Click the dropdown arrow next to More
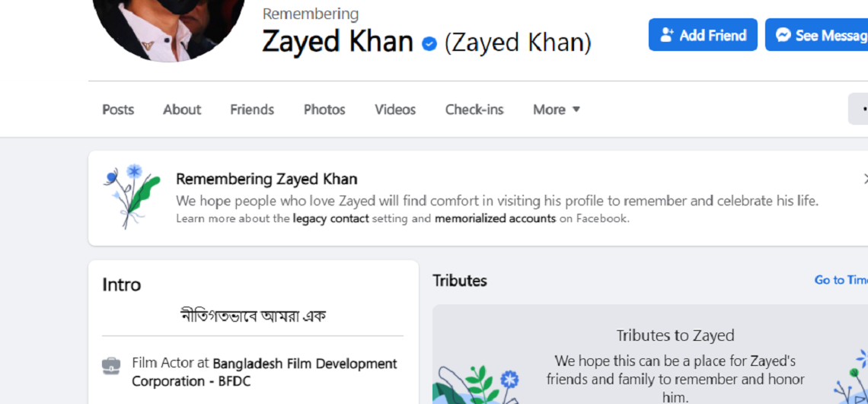Viewport: 868px width, 404px height. click(x=576, y=110)
